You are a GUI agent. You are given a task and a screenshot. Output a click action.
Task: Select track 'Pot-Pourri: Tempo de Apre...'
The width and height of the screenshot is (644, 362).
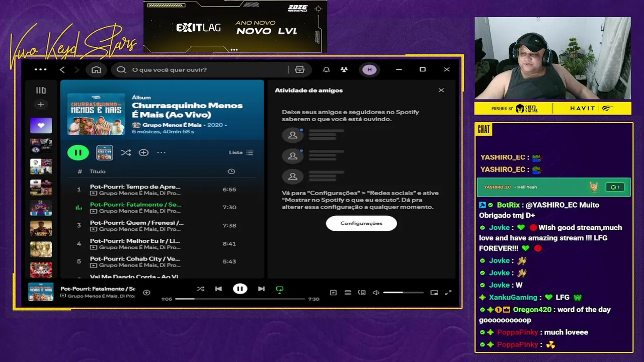162,190
